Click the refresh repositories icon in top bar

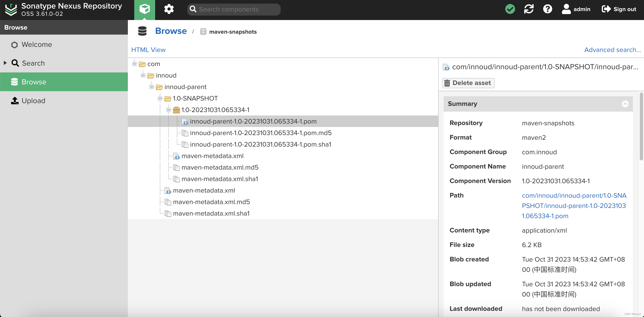(x=529, y=9)
